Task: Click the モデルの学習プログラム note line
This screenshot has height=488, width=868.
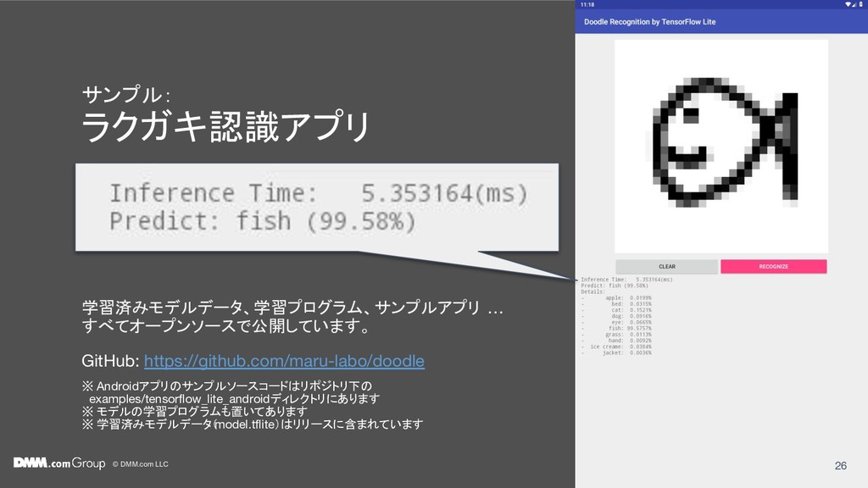Action: 194,412
